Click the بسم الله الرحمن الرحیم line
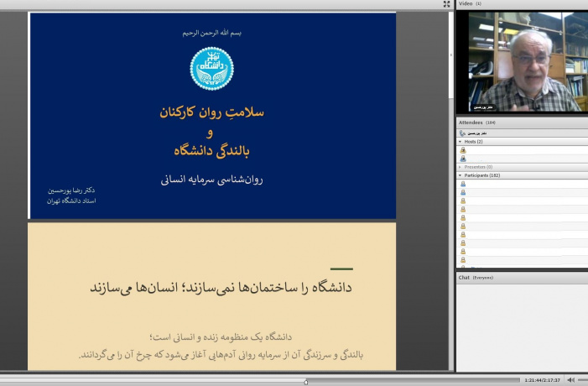Viewport: 588px width, 386px height. point(212,33)
